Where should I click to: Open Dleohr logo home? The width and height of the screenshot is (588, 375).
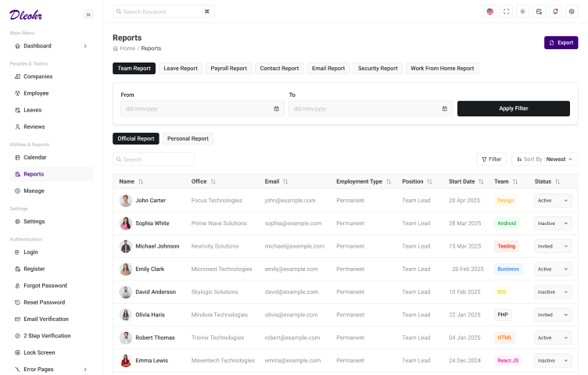click(x=26, y=15)
